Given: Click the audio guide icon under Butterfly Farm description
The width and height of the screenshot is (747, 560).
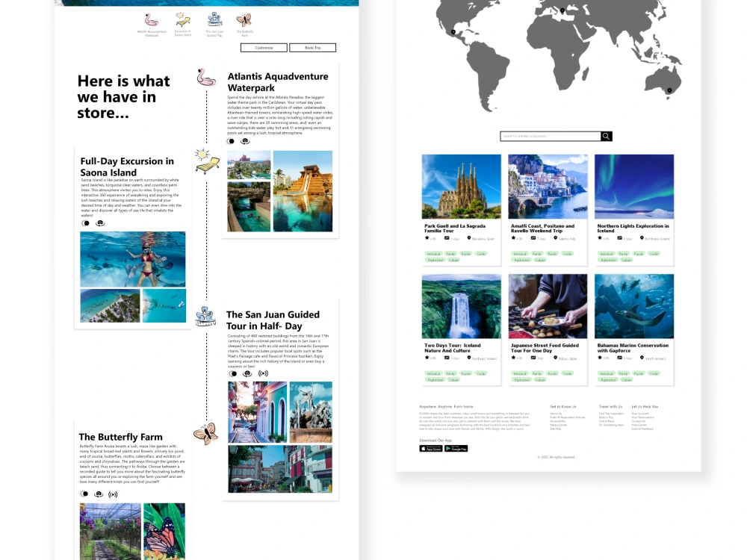Looking at the screenshot, I should click(113, 494).
